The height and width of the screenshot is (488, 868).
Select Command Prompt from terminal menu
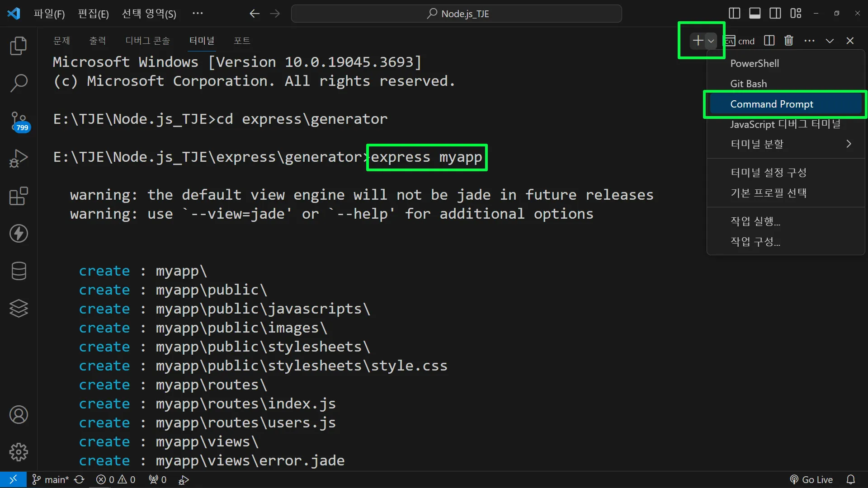click(772, 104)
